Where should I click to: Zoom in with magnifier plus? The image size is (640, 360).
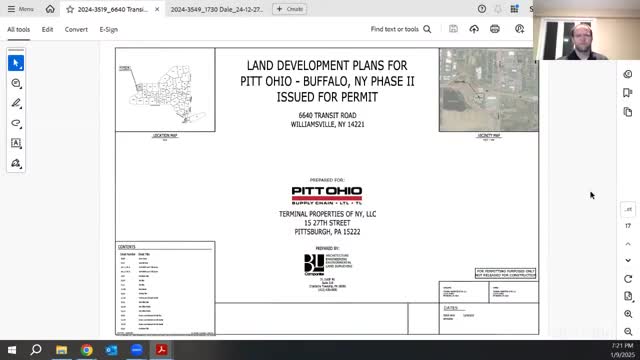[x=628, y=314]
